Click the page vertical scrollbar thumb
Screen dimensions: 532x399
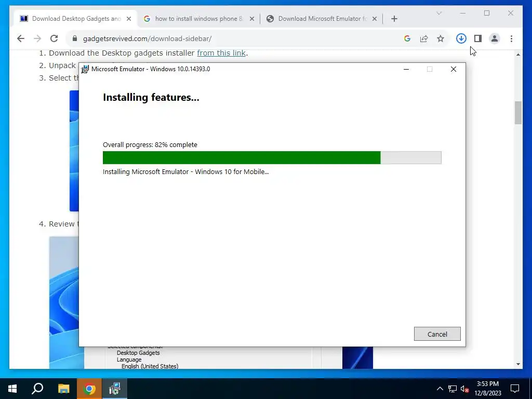point(518,113)
